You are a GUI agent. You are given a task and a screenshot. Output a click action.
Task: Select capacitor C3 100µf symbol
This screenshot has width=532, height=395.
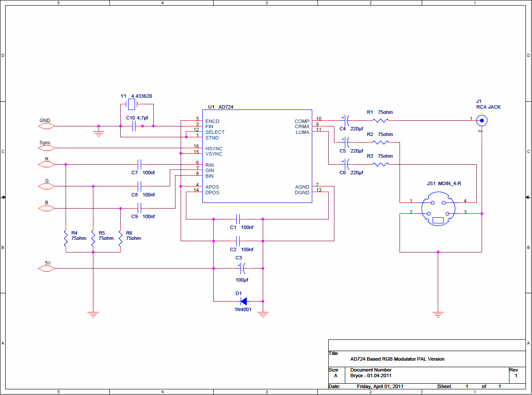[x=243, y=269]
